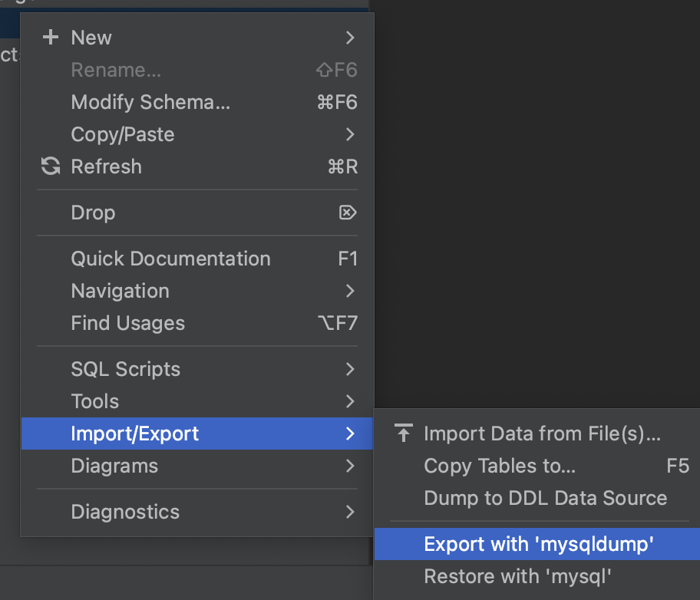Open the Diagrams submenu

(196, 466)
